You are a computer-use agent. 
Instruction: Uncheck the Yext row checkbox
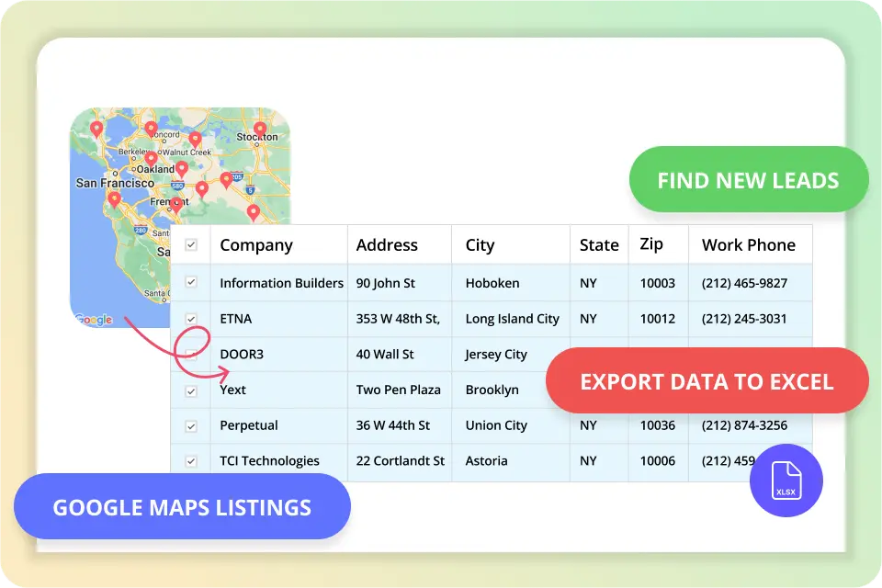[191, 391]
